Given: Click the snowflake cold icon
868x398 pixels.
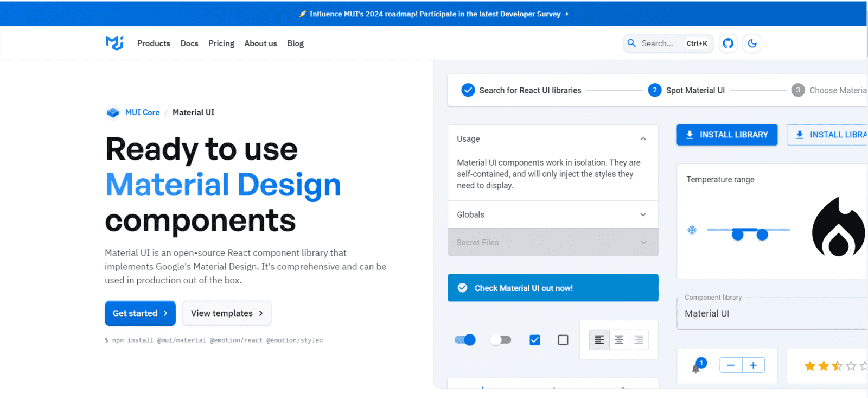Looking at the screenshot, I should (692, 230).
